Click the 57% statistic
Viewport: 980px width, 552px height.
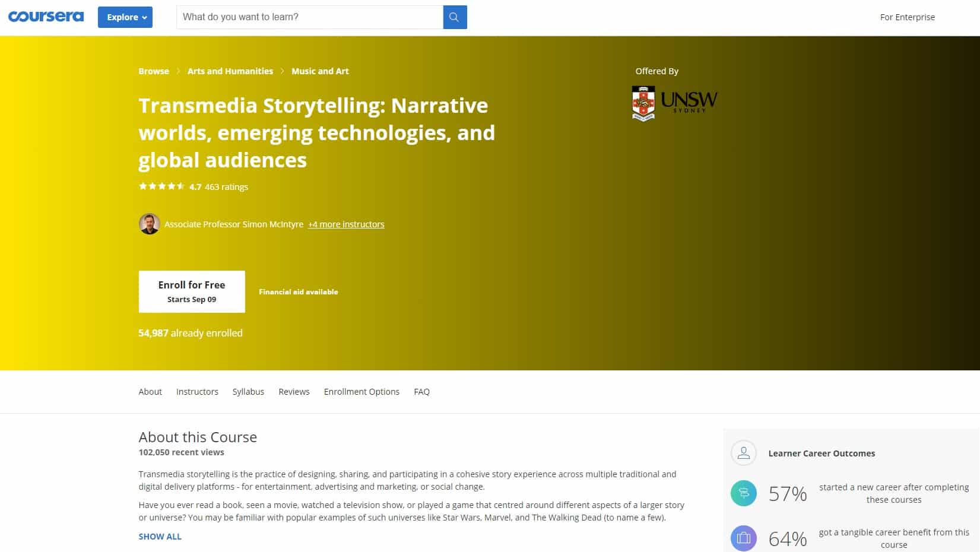click(788, 494)
